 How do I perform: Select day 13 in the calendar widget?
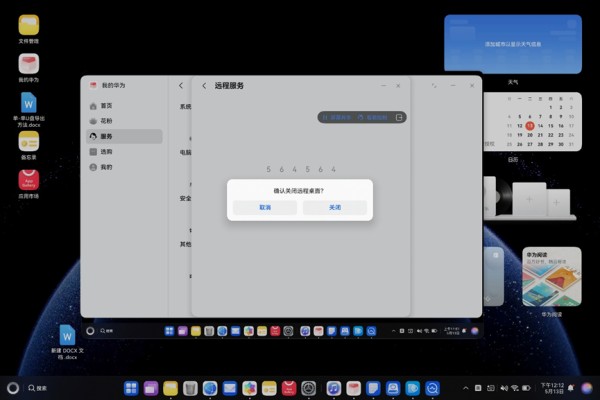click(530, 126)
